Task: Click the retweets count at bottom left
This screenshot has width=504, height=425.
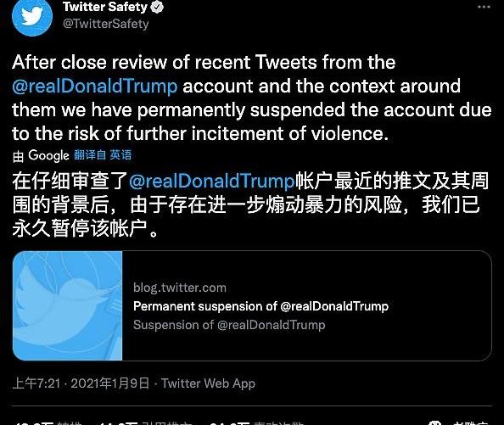Action: (x=47, y=422)
